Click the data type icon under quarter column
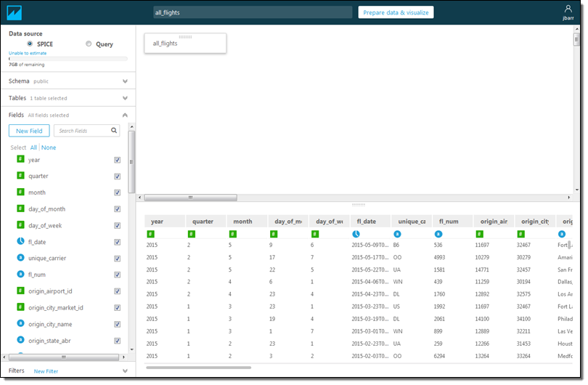588x385 pixels. (191, 234)
